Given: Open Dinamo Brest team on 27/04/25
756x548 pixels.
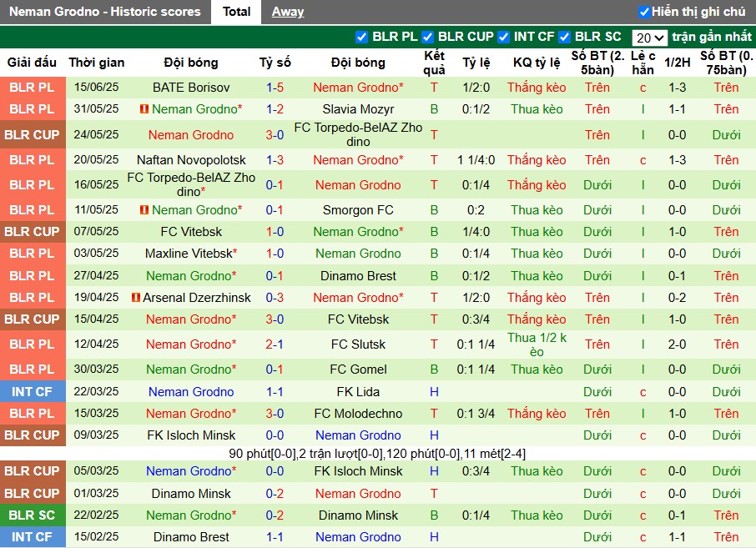Looking at the screenshot, I should (x=358, y=276).
